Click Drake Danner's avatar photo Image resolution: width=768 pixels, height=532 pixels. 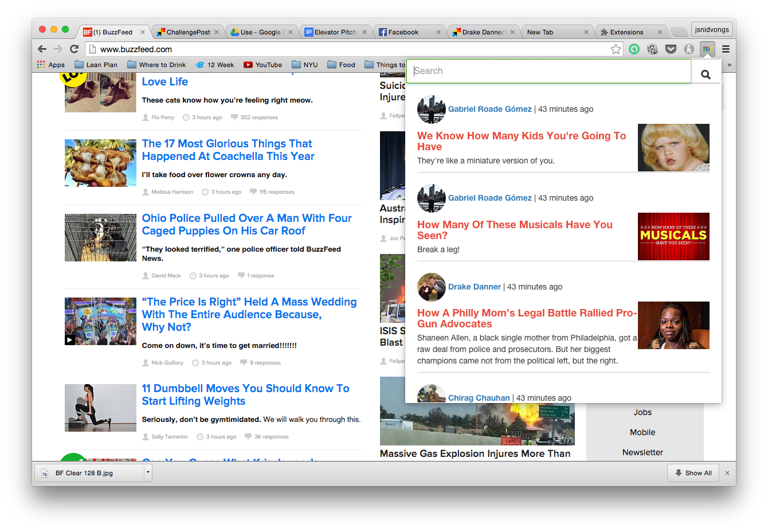(x=432, y=287)
